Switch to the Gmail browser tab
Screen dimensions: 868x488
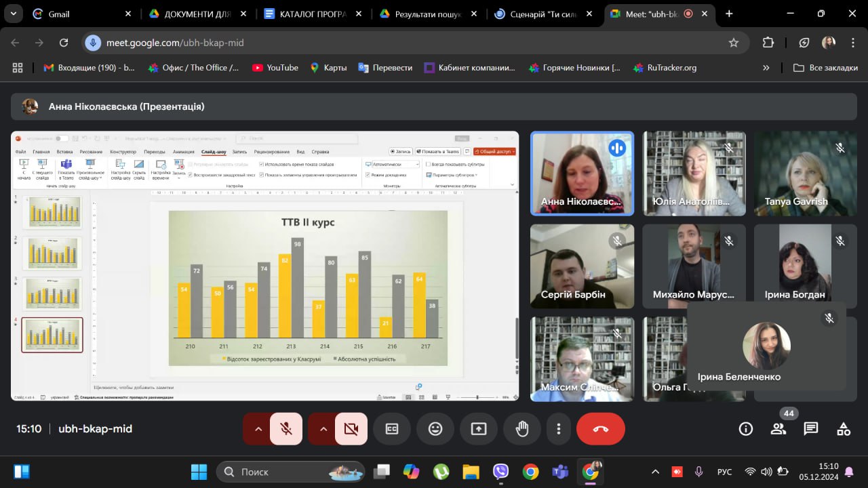pyautogui.click(x=81, y=14)
